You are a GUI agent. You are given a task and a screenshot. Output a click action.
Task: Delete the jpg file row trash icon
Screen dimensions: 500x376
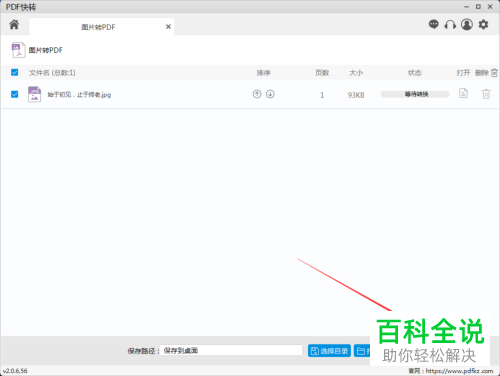coord(486,94)
